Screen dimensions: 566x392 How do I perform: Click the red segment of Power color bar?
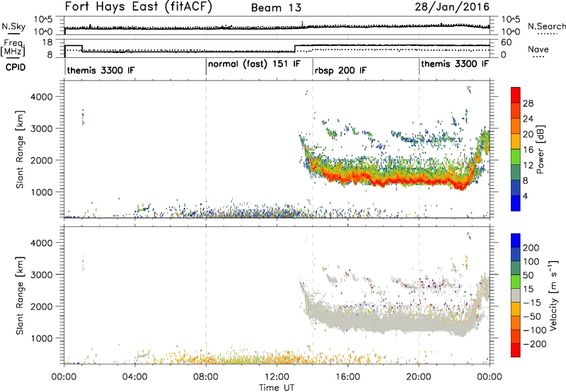point(516,95)
